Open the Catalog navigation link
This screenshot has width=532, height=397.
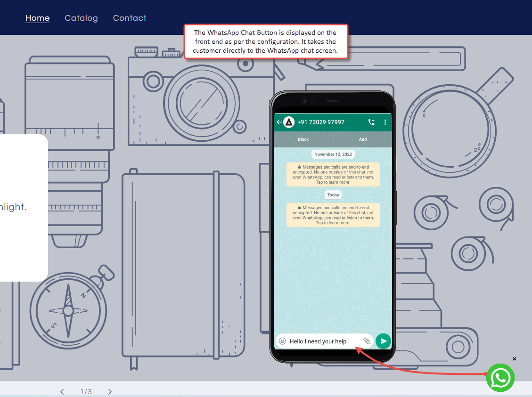click(81, 18)
